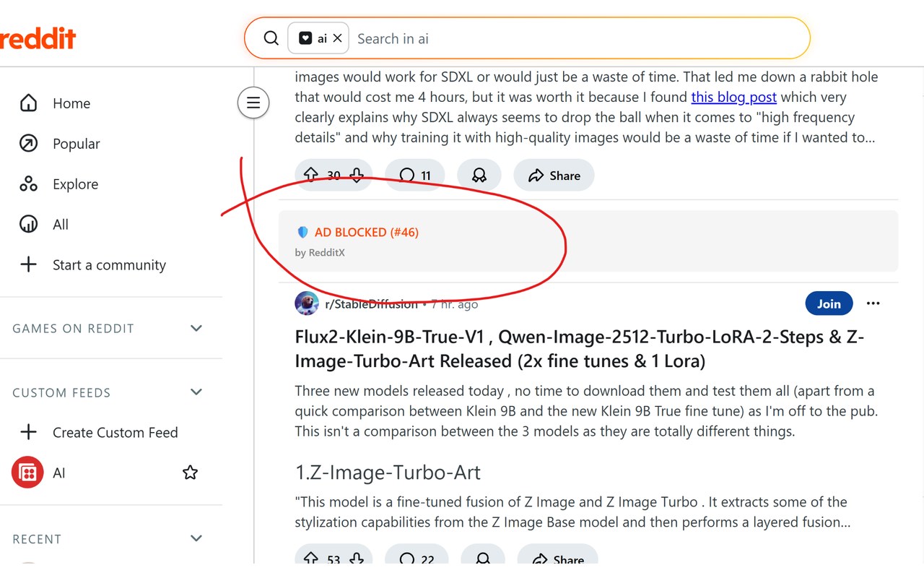Click the search magnifier icon
The height and width of the screenshot is (578, 924).
click(271, 38)
